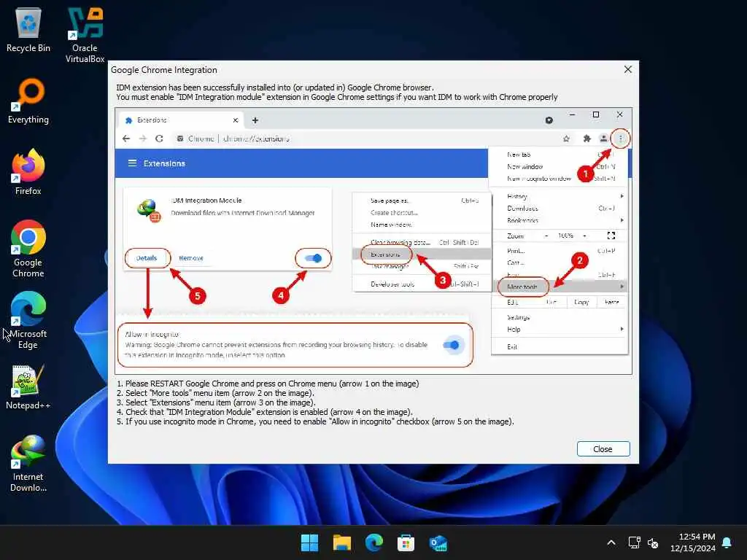Show hidden system tray icons
Image resolution: width=747 pixels, height=560 pixels.
pos(611,542)
